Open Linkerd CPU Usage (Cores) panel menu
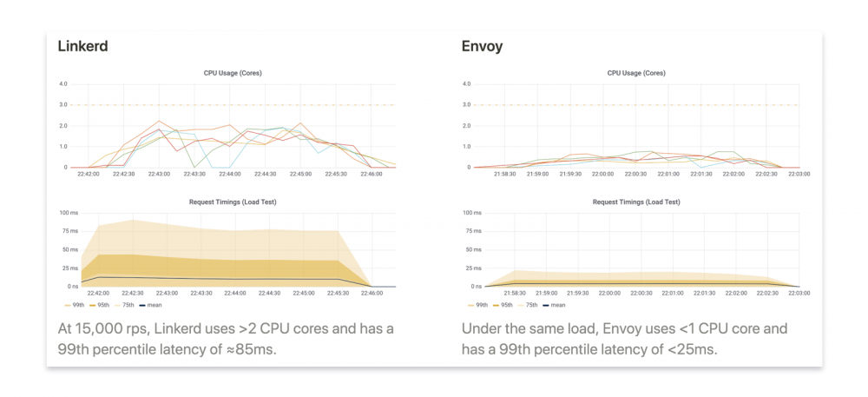Screen dimensions: 868x397 pyautogui.click(x=230, y=73)
